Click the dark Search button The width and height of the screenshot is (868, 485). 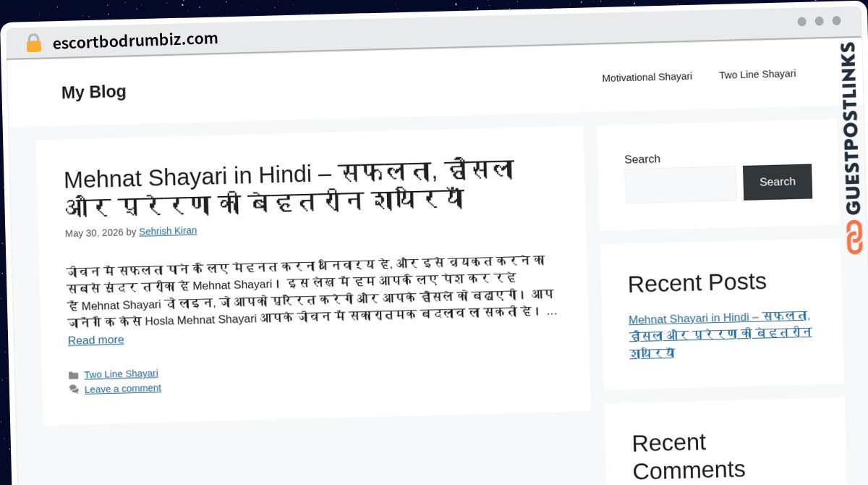pyautogui.click(x=778, y=182)
